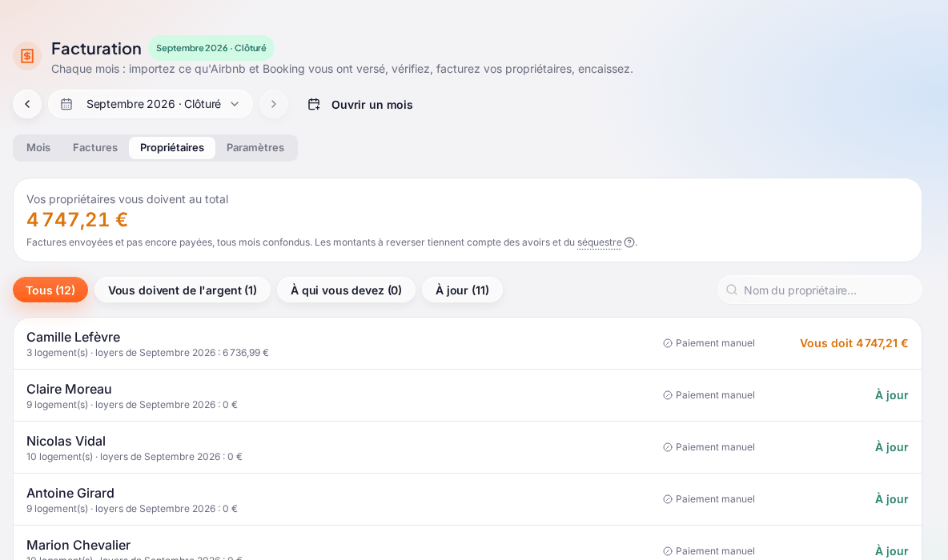Image resolution: width=948 pixels, height=560 pixels.
Task: Open the Septembre 2026 · Clôturé month dropdown
Action: (151, 104)
